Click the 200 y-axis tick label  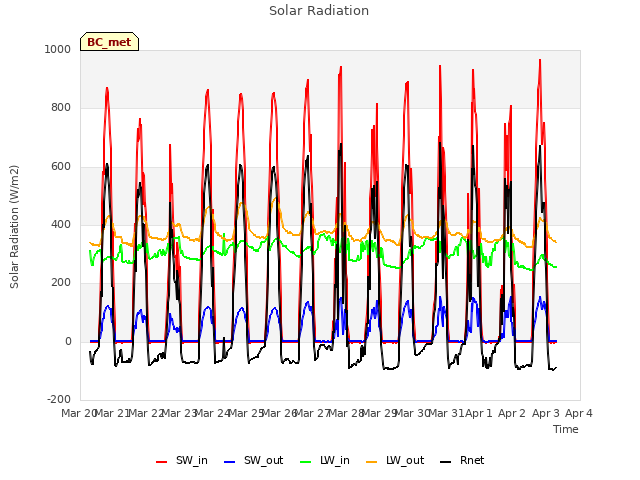click(x=61, y=283)
